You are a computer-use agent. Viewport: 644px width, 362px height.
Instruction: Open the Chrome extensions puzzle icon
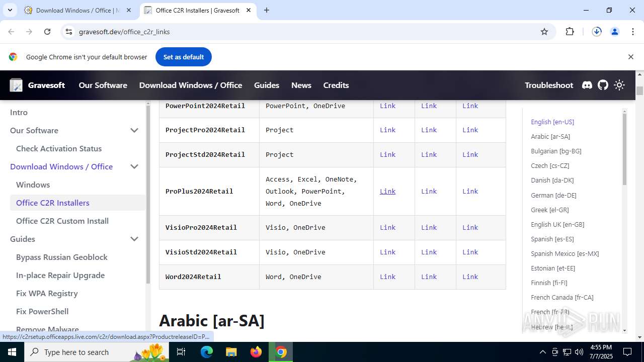pos(570,32)
